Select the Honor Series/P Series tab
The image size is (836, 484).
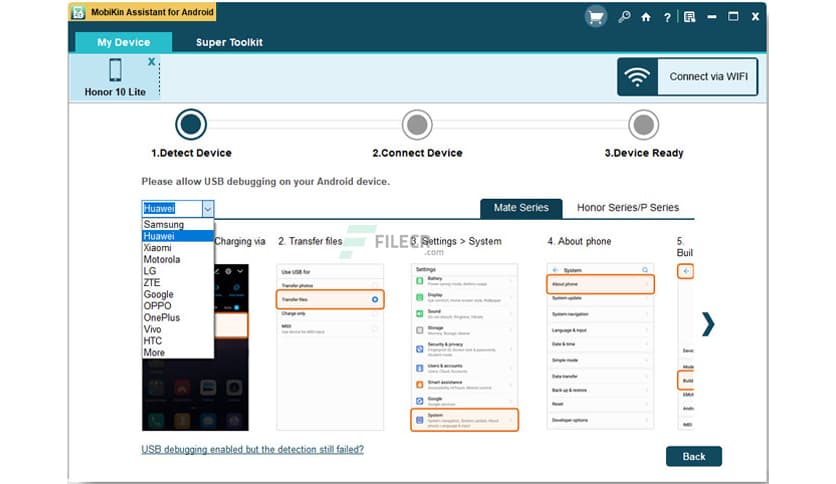tap(628, 208)
